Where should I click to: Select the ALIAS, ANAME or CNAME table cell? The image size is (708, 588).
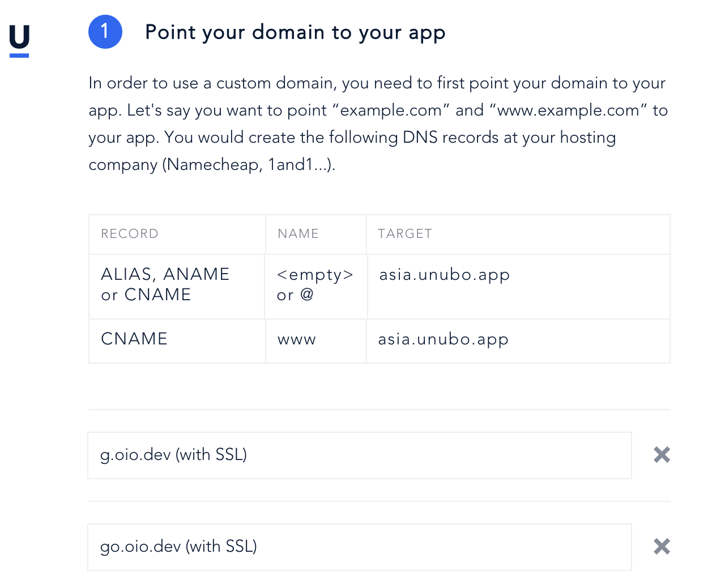pos(165,284)
